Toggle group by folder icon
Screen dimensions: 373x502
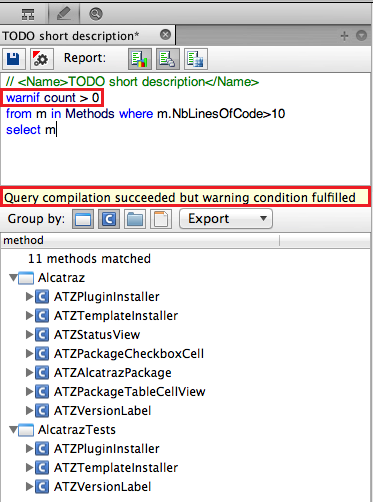(x=135, y=219)
